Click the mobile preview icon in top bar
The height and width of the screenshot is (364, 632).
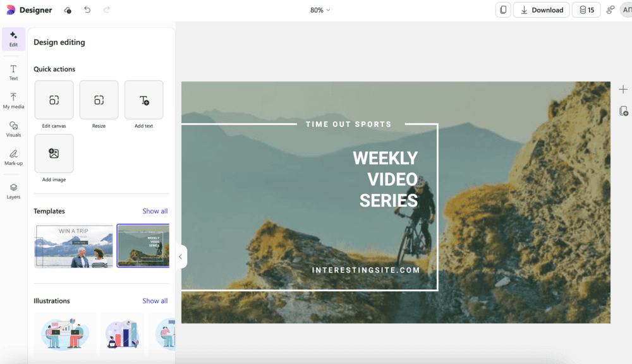coord(503,10)
